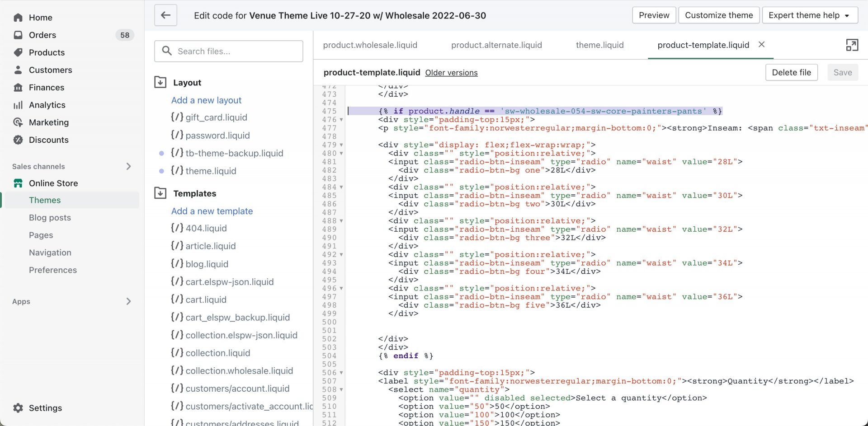868x426 pixels.
Task: Click the blog.liquid file icon
Action: tap(177, 264)
